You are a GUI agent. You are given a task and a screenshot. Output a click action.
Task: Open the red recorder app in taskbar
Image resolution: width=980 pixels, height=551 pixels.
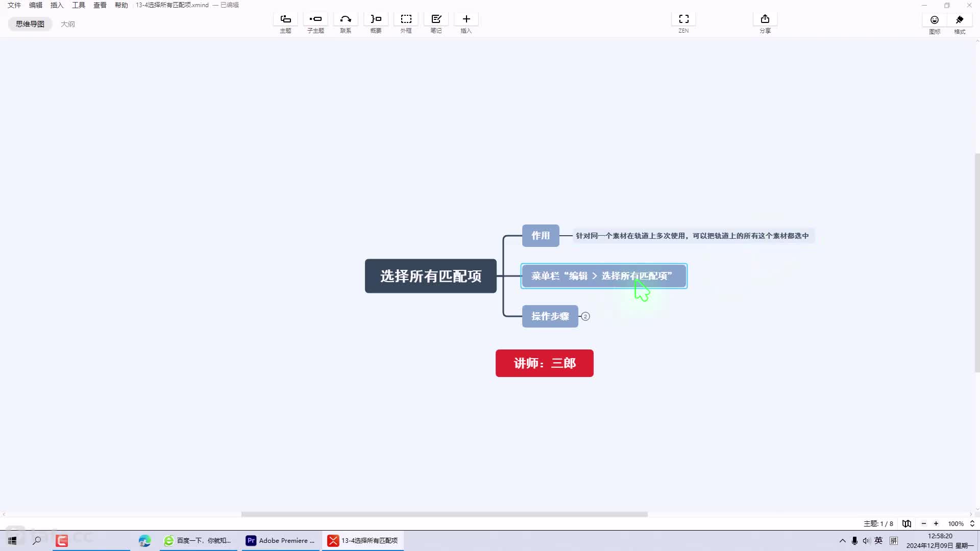[x=62, y=540]
